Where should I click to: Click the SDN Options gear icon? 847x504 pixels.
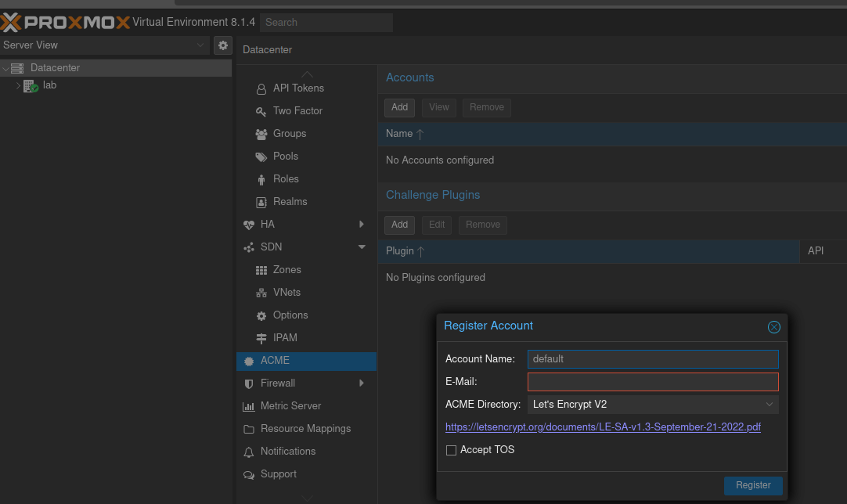pyautogui.click(x=261, y=315)
